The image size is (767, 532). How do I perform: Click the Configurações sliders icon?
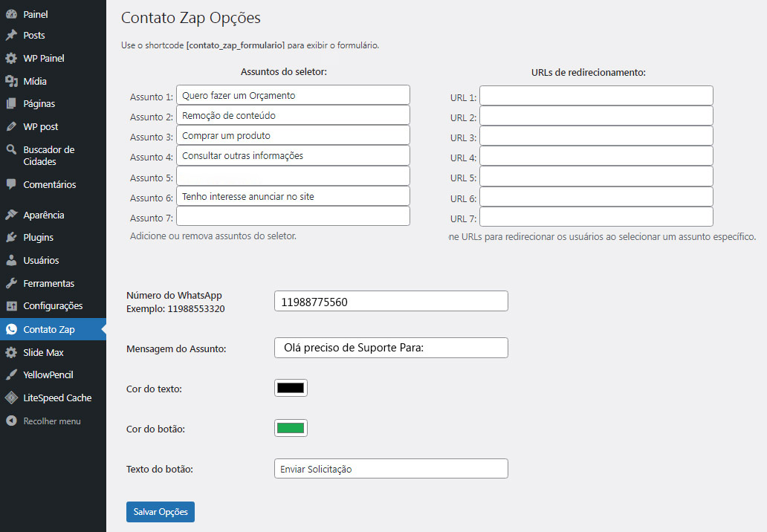[11, 305]
